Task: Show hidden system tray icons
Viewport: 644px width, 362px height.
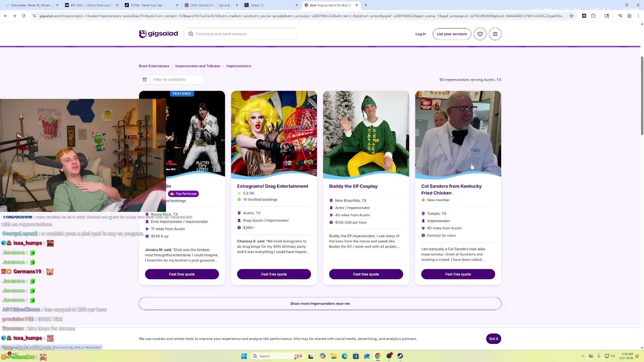Action: pyautogui.click(x=583, y=356)
